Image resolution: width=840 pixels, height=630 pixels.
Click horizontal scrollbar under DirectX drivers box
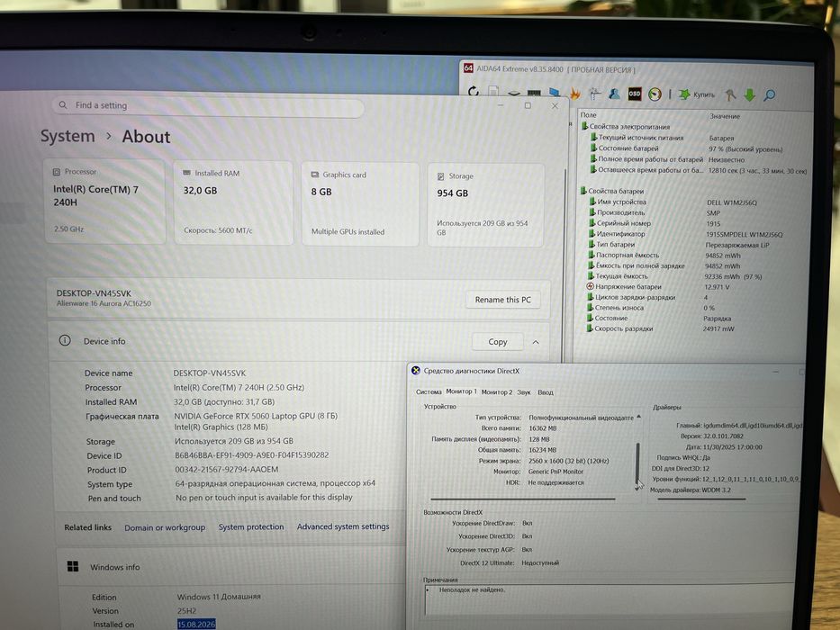[701, 499]
